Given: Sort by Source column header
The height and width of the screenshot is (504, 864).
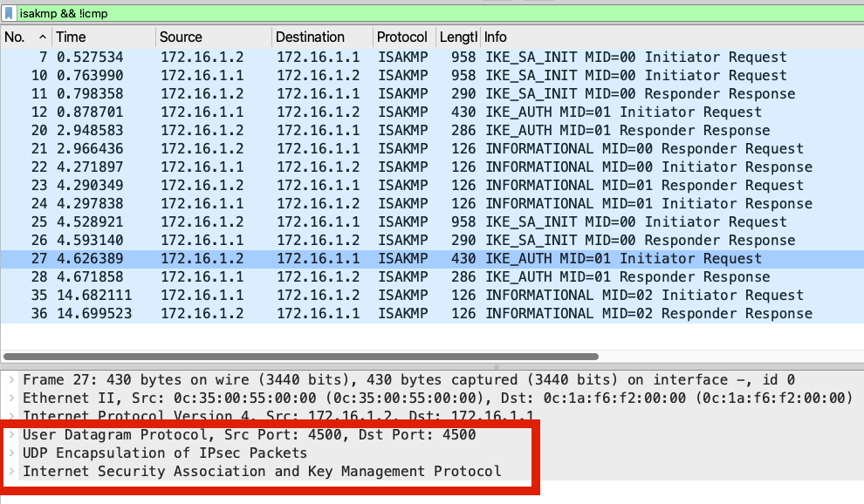Looking at the screenshot, I should click(214, 37).
